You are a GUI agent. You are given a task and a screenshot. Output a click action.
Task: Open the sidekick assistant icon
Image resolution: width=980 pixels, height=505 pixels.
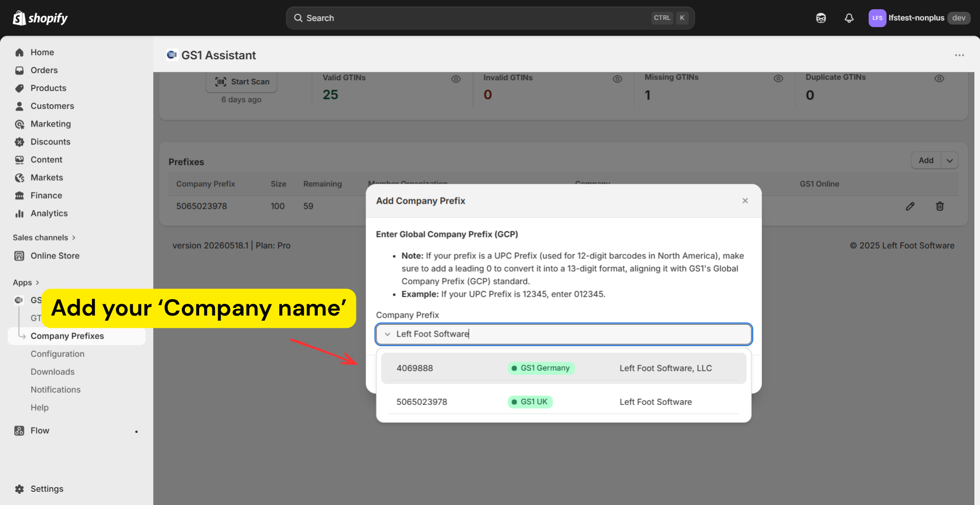coord(821,18)
